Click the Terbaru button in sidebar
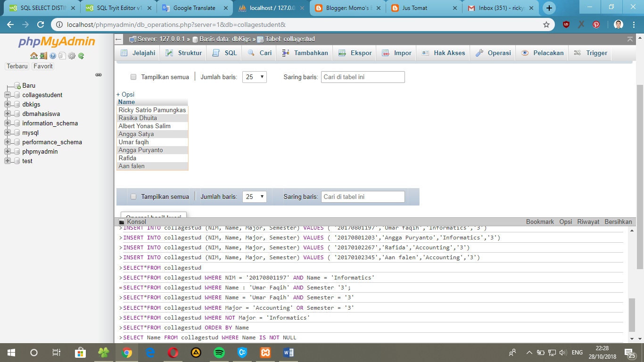Viewport: 644px width, 362px height. click(17, 66)
